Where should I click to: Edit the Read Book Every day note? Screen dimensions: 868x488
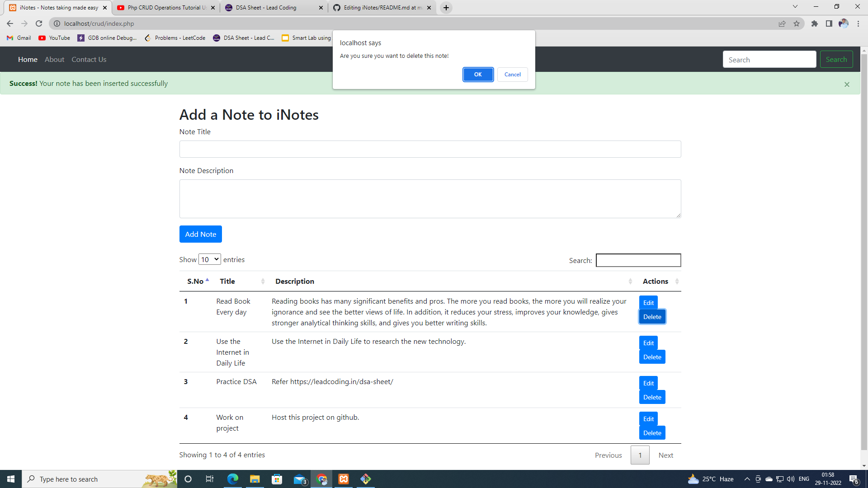(x=648, y=303)
